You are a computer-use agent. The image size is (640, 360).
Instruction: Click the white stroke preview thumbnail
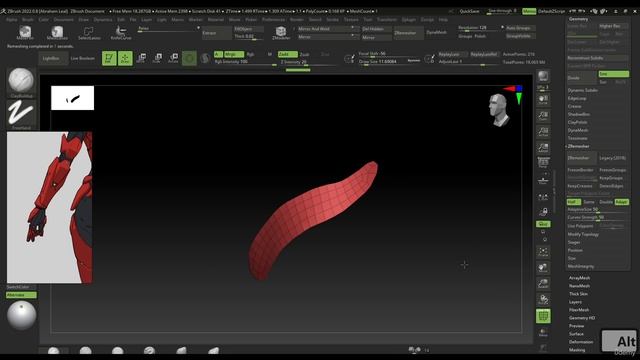pyautogui.click(x=73, y=98)
